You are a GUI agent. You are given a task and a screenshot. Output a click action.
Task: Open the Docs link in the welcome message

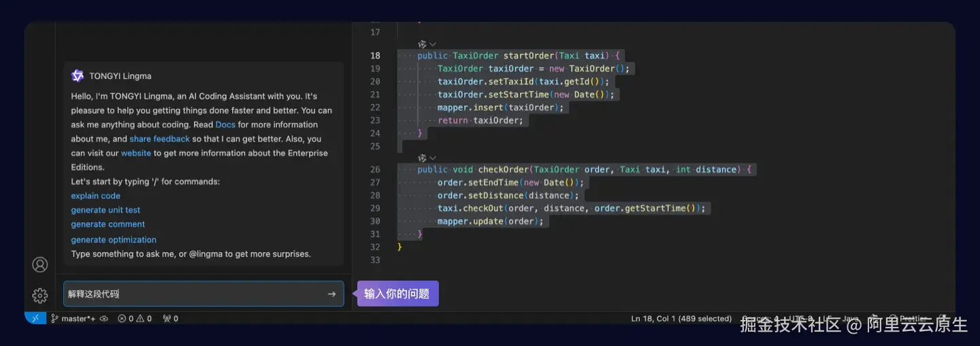tap(225, 125)
